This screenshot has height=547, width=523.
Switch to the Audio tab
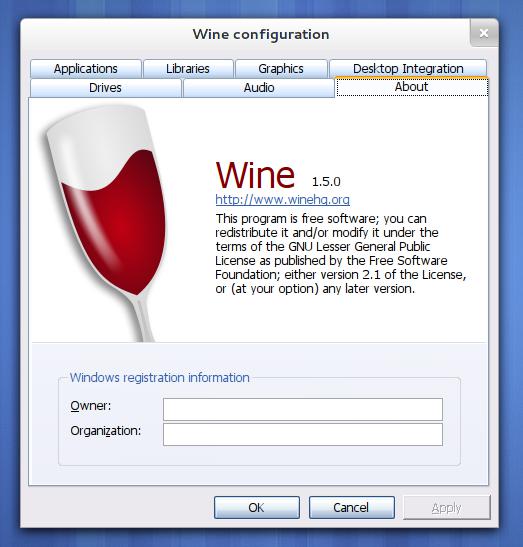(259, 88)
